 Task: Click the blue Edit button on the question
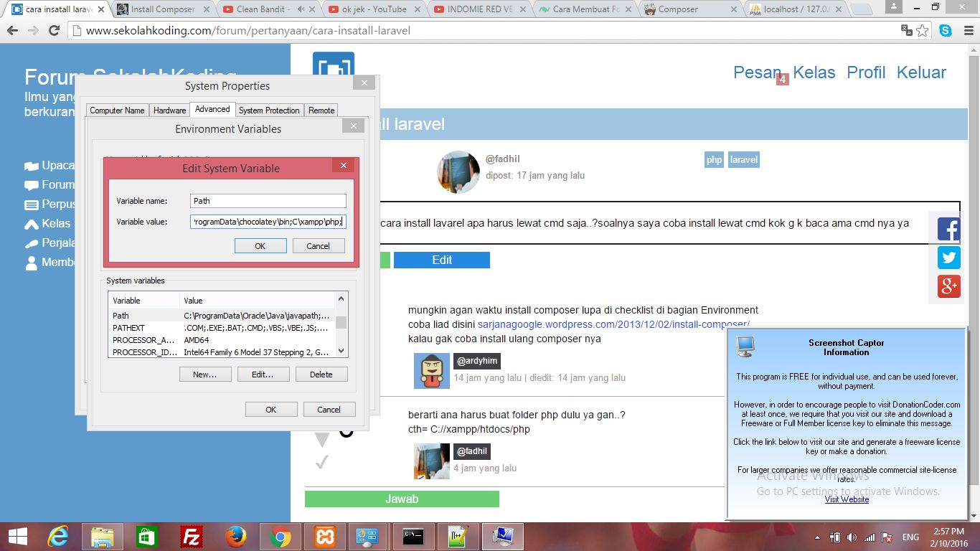point(442,260)
